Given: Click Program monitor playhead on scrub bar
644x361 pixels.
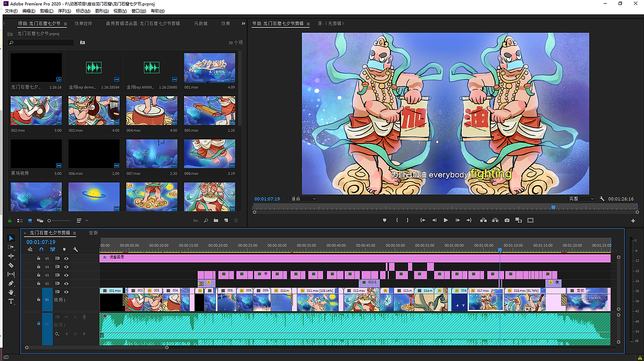Looking at the screenshot, I should point(553,207).
